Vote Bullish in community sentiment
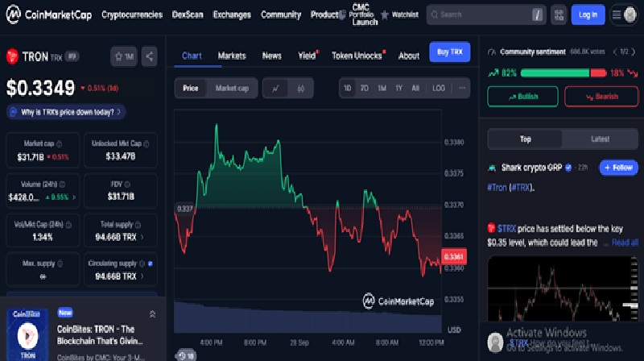 click(x=522, y=97)
